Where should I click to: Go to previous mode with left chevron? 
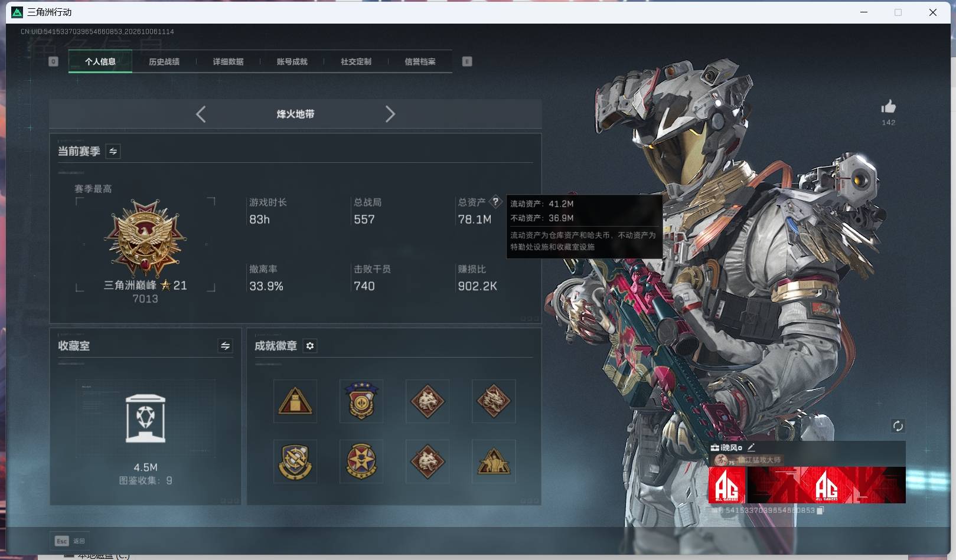click(x=201, y=114)
